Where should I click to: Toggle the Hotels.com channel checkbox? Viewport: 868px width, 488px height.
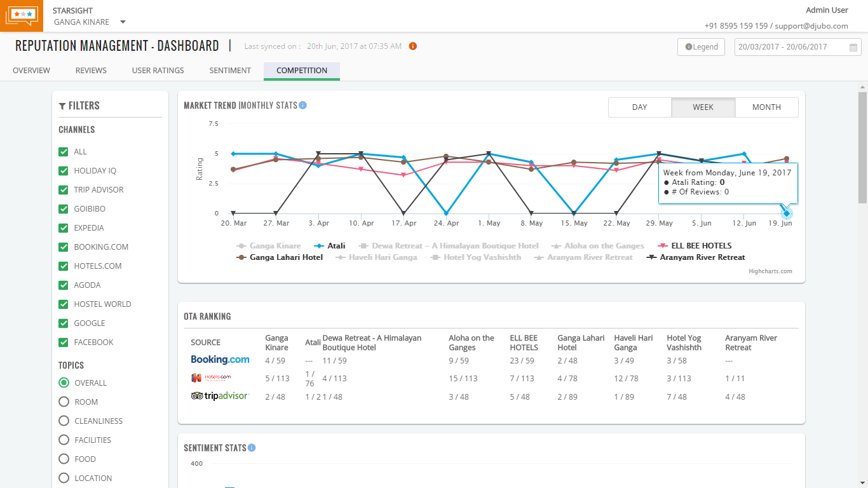tap(64, 266)
